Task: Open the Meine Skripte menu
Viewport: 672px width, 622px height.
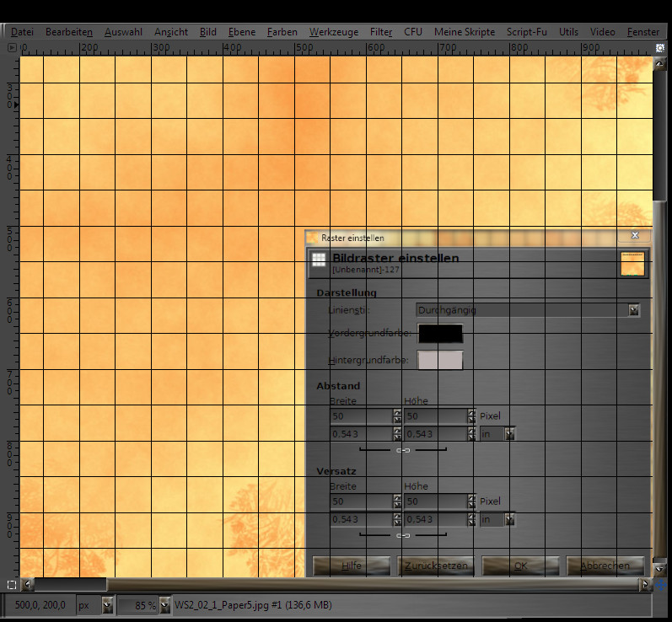Action: click(x=464, y=32)
